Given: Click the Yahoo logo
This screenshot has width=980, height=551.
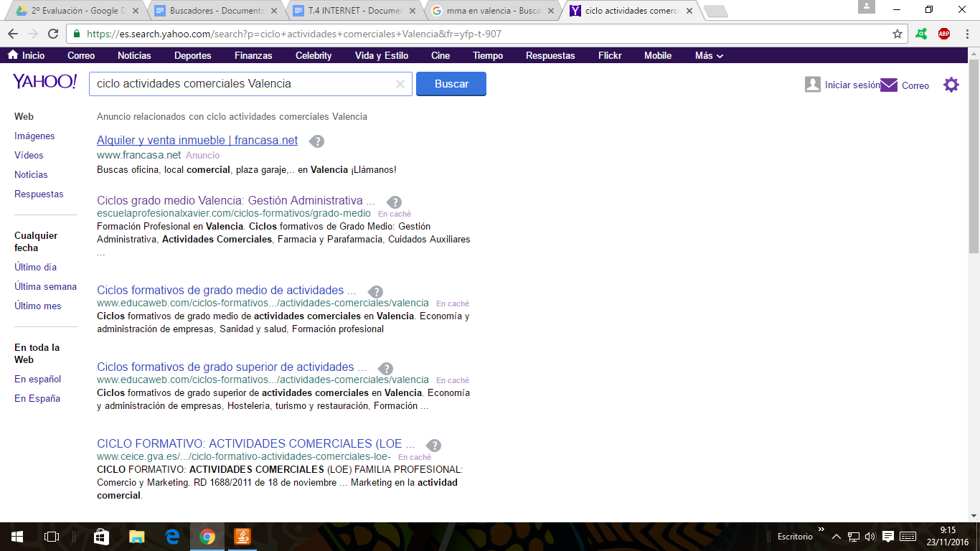Looking at the screenshot, I should tap(44, 82).
